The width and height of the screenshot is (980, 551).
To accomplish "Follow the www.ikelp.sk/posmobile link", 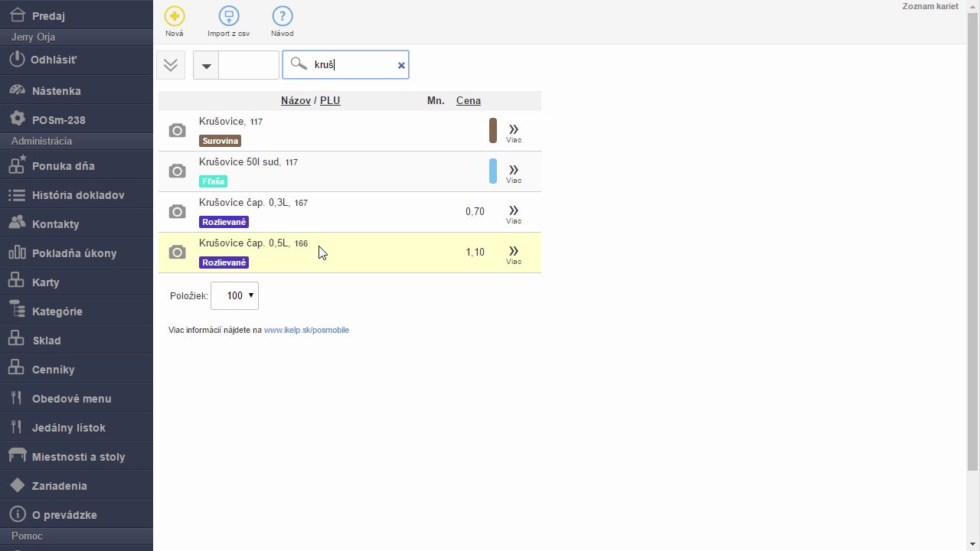I will pos(306,331).
